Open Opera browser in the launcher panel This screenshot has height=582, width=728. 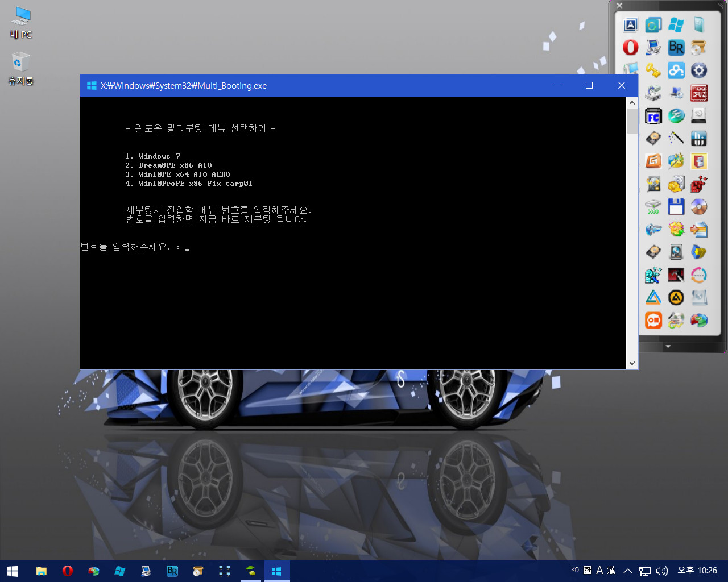630,47
